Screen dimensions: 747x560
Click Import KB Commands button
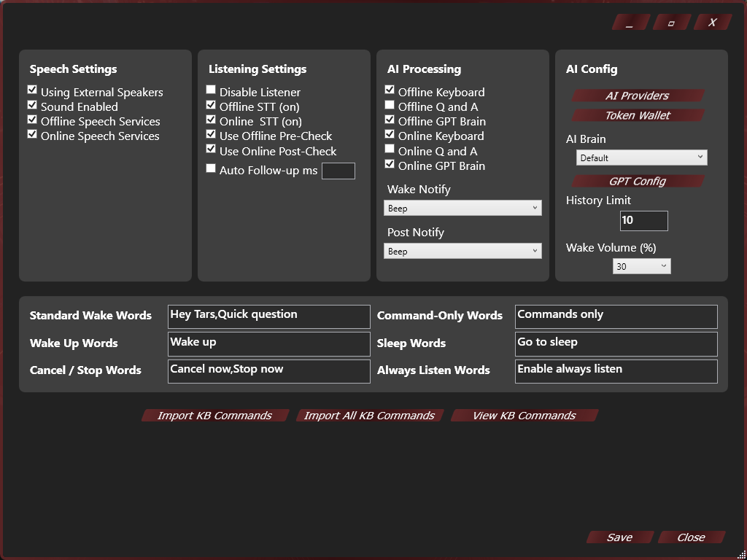coord(214,416)
